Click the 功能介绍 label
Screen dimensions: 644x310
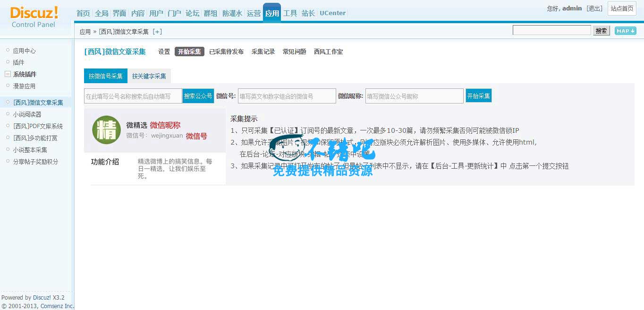(x=105, y=162)
